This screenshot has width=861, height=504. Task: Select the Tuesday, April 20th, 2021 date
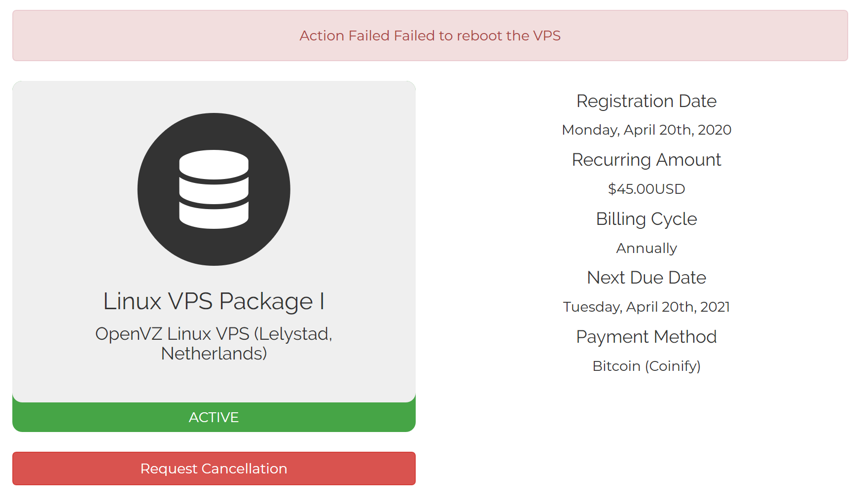646,307
